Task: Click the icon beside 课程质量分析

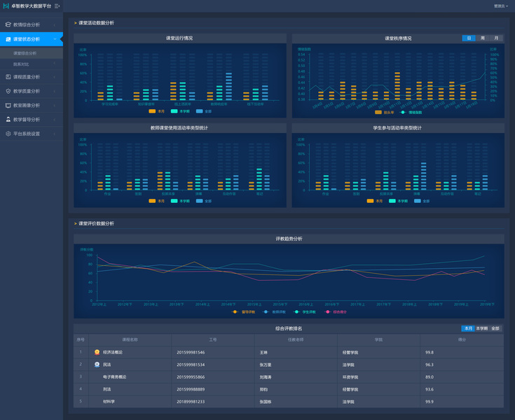Action: tap(8, 77)
